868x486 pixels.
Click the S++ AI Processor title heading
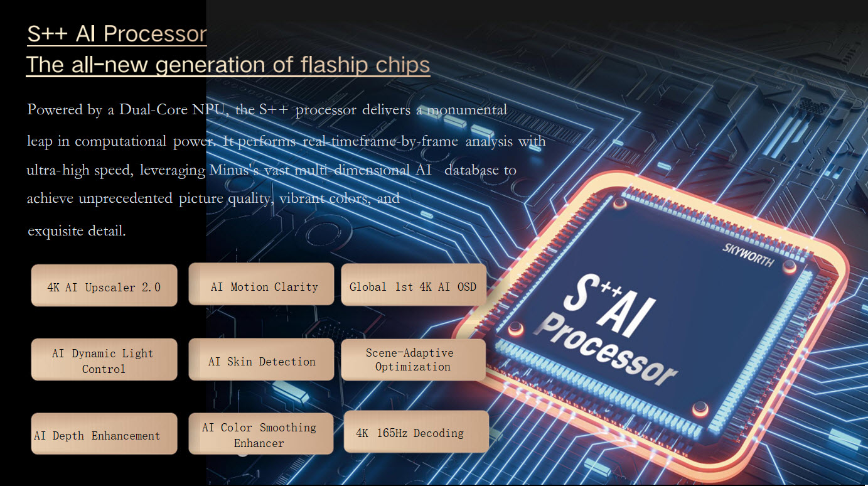[x=117, y=34]
